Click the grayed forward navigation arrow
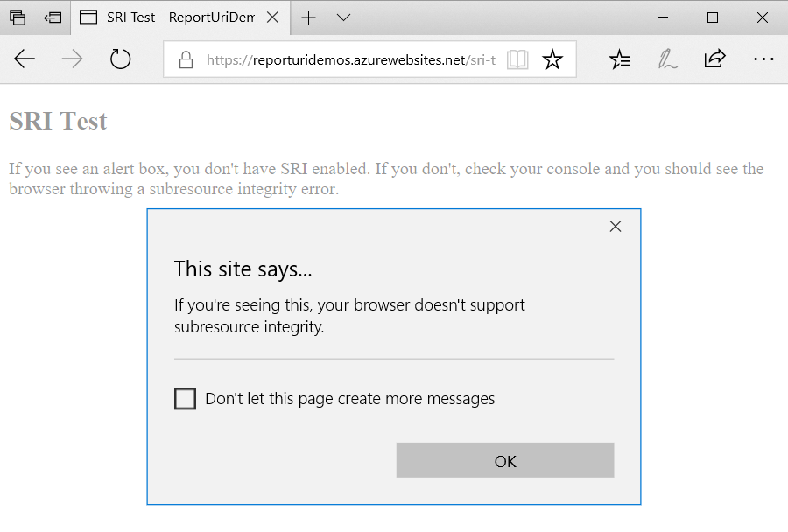788x532 pixels. tap(72, 59)
